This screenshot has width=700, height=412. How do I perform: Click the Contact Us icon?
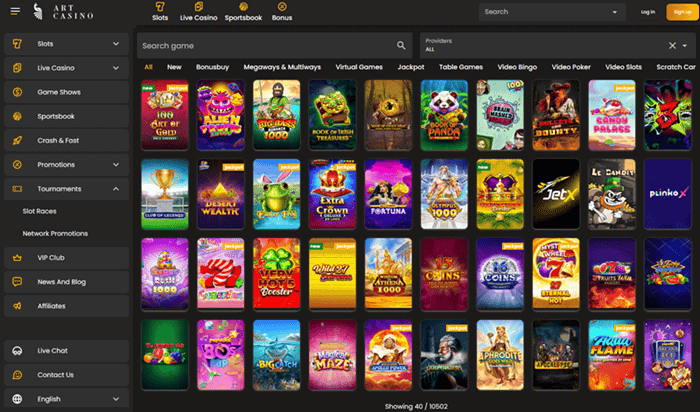click(x=17, y=375)
